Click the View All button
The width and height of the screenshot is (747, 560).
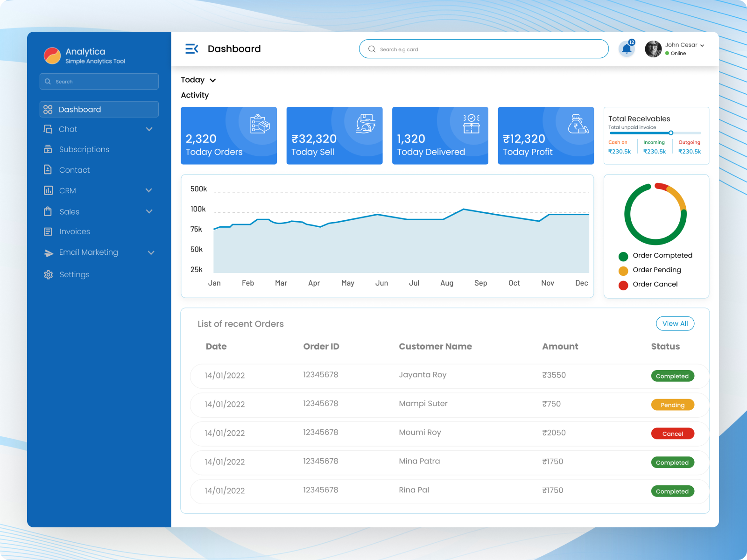(675, 323)
